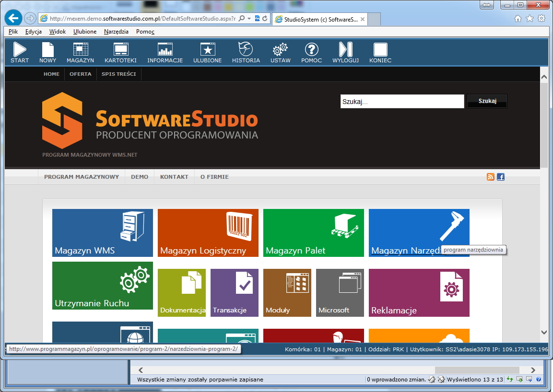Click the discard changes X icon in status bar
This screenshot has width=553, height=392.
coord(441,380)
